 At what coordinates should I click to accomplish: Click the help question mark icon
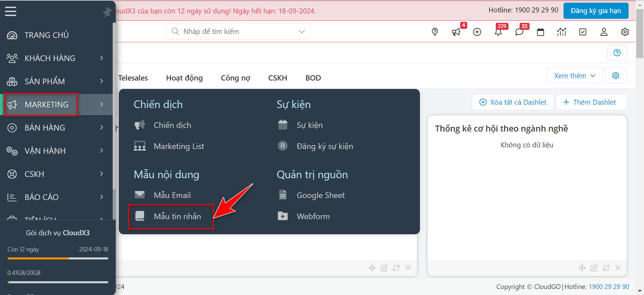click(617, 53)
